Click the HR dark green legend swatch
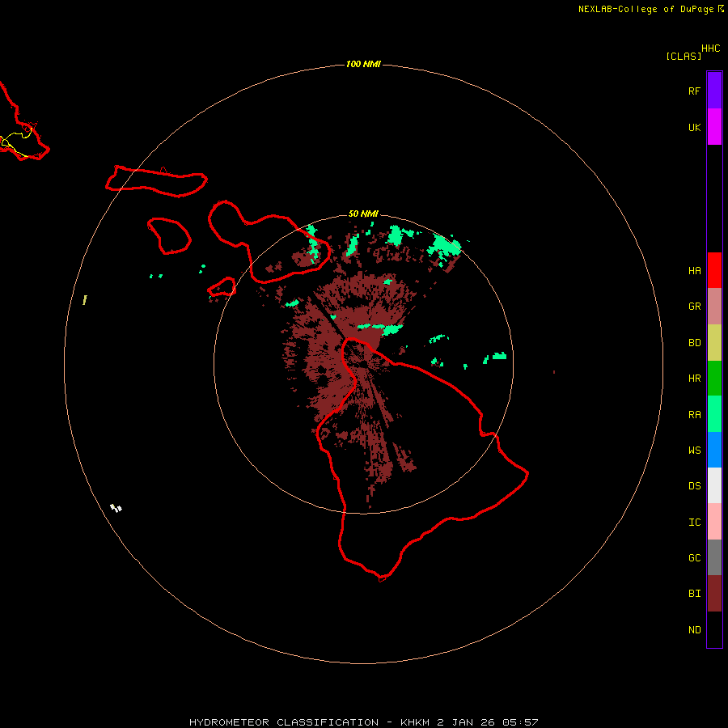This screenshot has width=728, height=728. 714,379
